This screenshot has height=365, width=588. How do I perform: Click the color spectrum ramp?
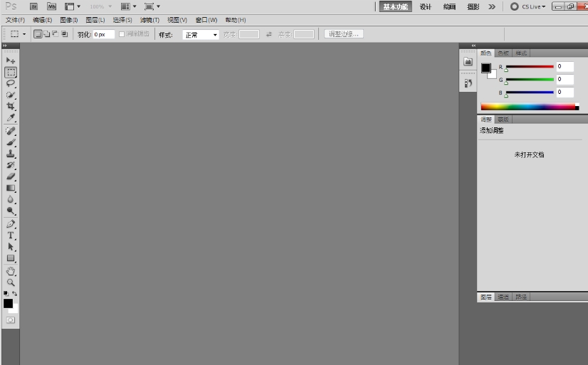point(530,107)
